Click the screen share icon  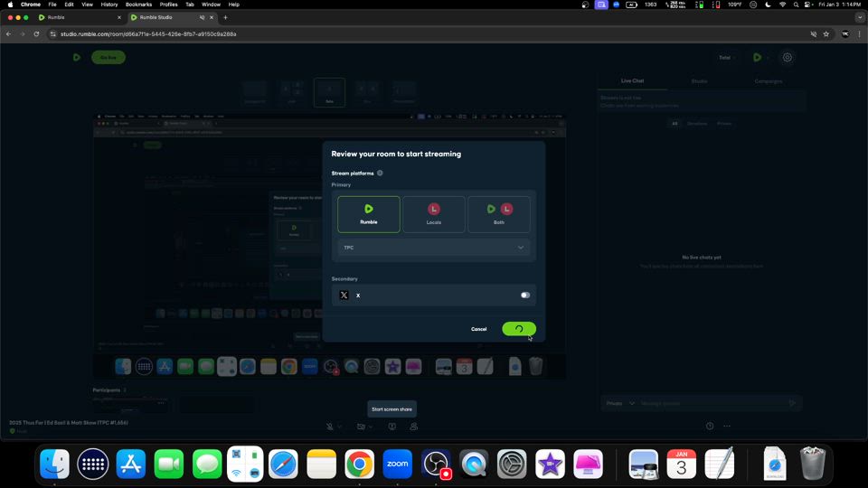(392, 427)
